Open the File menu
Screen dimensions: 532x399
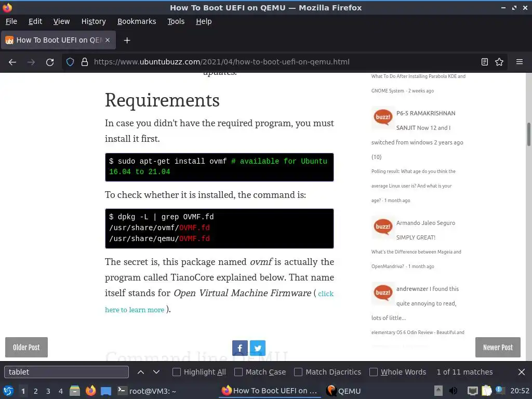pos(11,21)
